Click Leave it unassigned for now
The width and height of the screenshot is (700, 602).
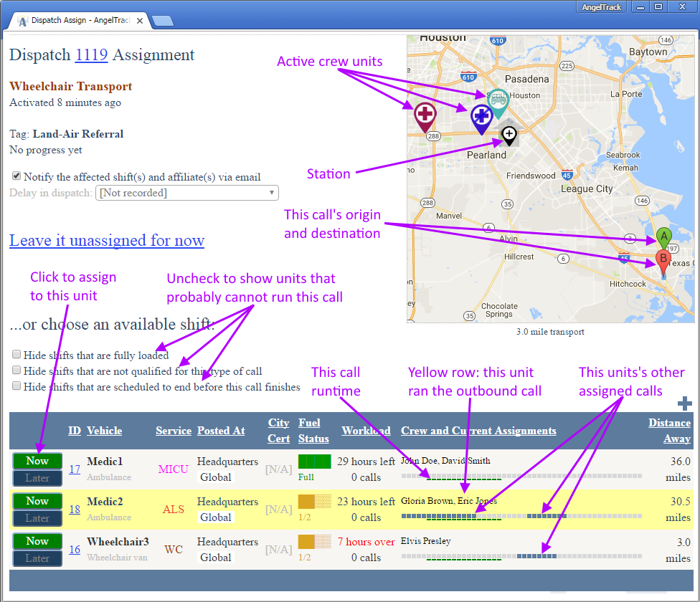106,240
